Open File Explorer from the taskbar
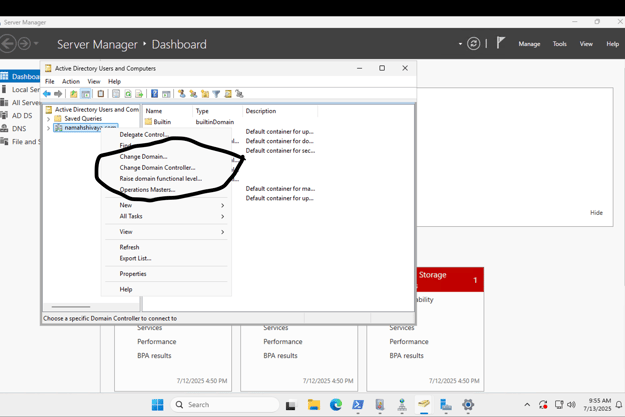This screenshot has height=417, width=625. pos(314,405)
